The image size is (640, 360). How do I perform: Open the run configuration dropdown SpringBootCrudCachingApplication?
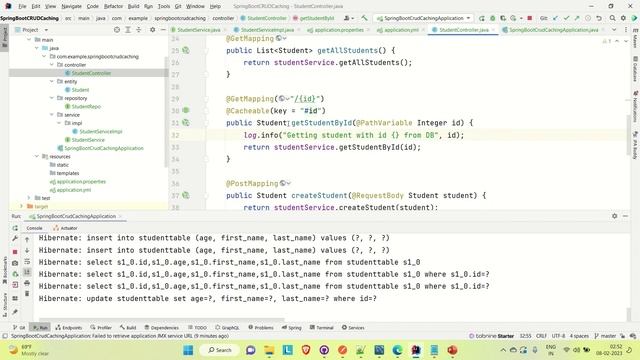point(423,18)
